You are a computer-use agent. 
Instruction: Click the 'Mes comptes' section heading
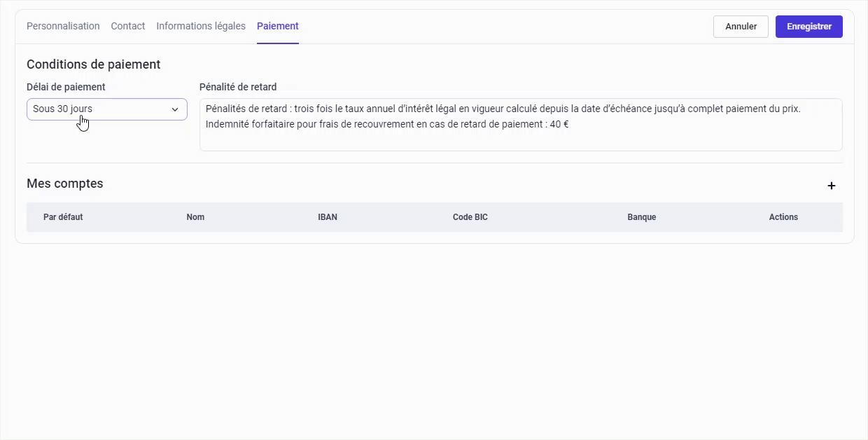64,184
